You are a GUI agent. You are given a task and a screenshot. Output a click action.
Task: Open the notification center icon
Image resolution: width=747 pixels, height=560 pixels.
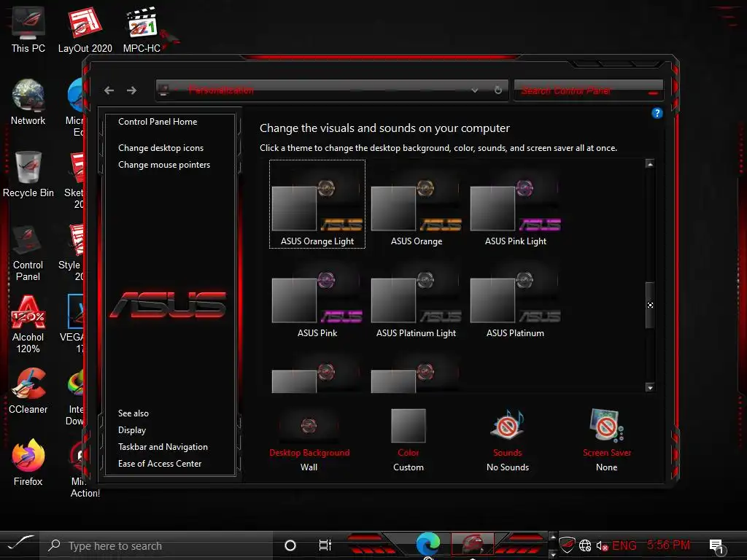(x=716, y=546)
